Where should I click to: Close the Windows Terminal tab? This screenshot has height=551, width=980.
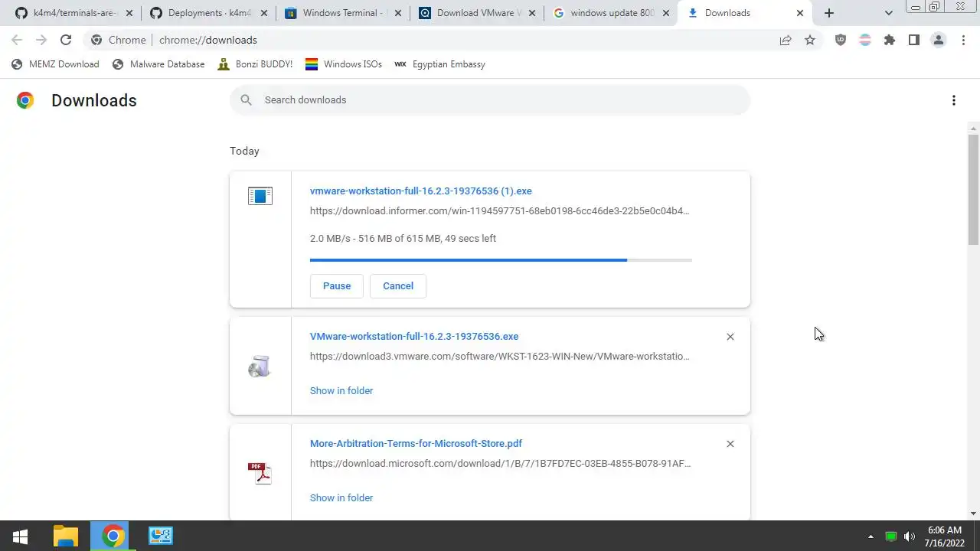pos(397,13)
